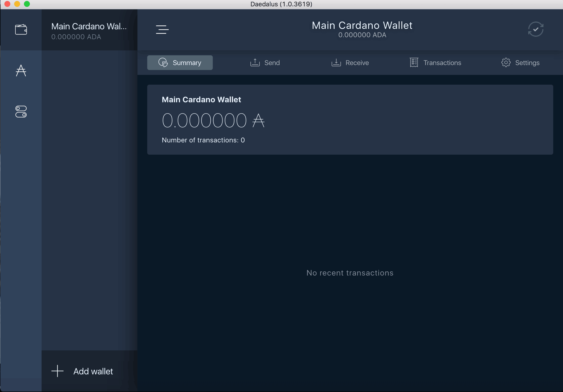Image resolution: width=563 pixels, height=392 pixels.
Task: Open wallet settings gear dropdown
Action: click(x=506, y=62)
